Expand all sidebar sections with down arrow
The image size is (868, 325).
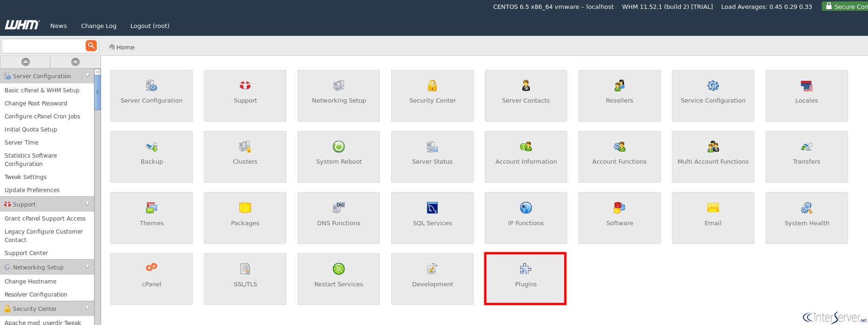pyautogui.click(x=75, y=62)
